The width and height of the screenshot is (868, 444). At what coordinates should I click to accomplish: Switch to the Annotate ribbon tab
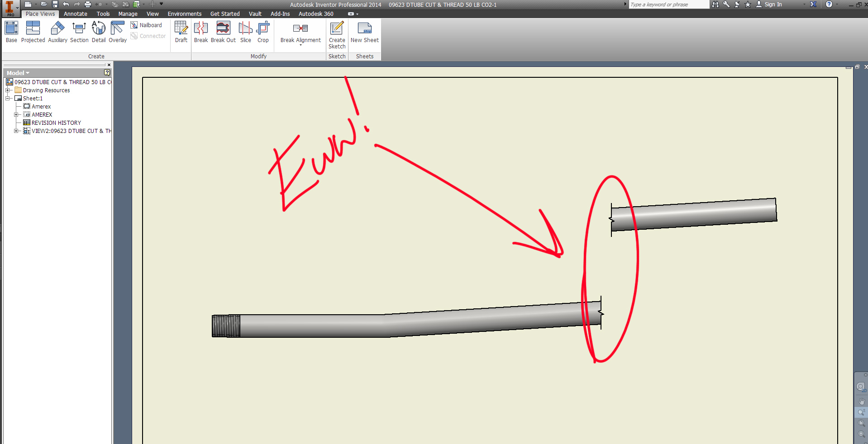(x=76, y=14)
